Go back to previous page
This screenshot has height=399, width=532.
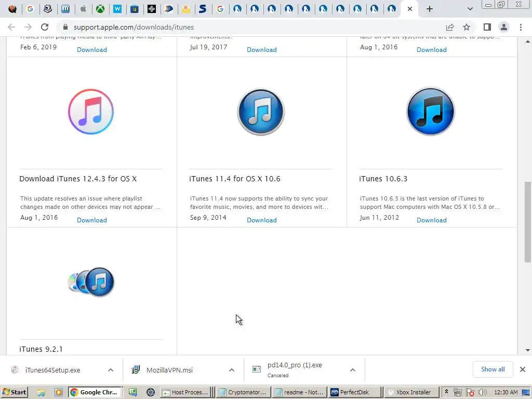pyautogui.click(x=11, y=27)
